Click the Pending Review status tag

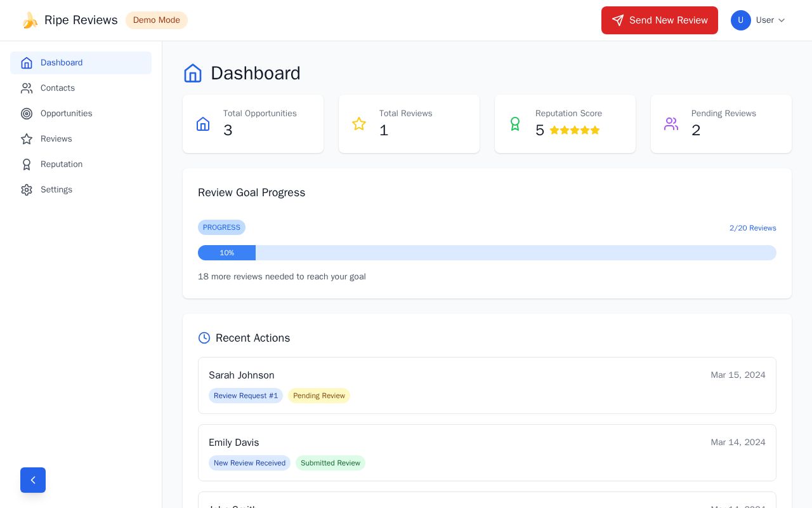pos(319,396)
